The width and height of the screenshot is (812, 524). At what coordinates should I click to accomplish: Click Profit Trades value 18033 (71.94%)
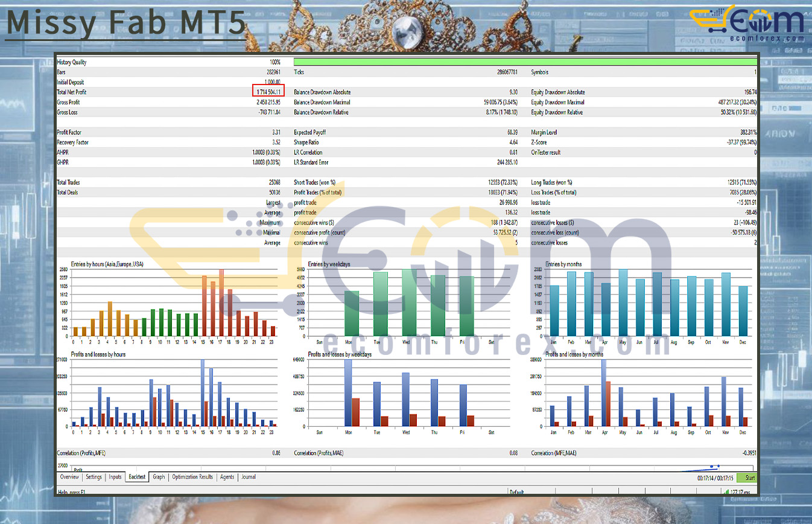502,193
